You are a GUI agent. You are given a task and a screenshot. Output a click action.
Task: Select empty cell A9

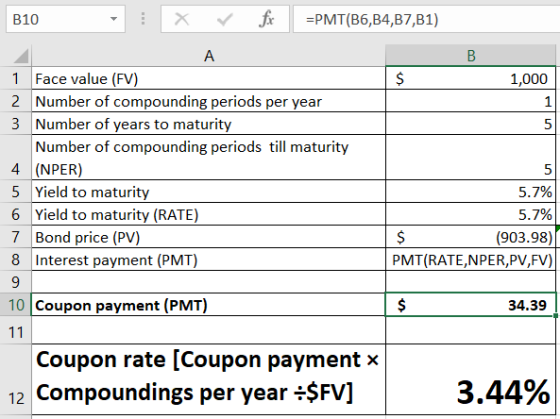[209, 282]
